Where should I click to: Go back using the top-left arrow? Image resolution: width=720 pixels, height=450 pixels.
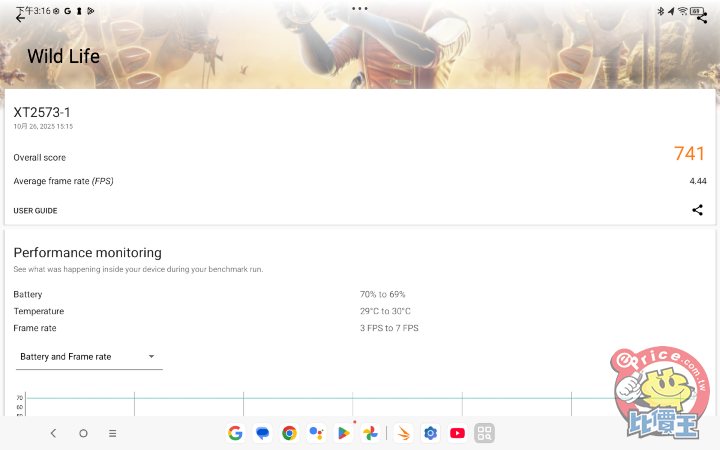[20, 18]
